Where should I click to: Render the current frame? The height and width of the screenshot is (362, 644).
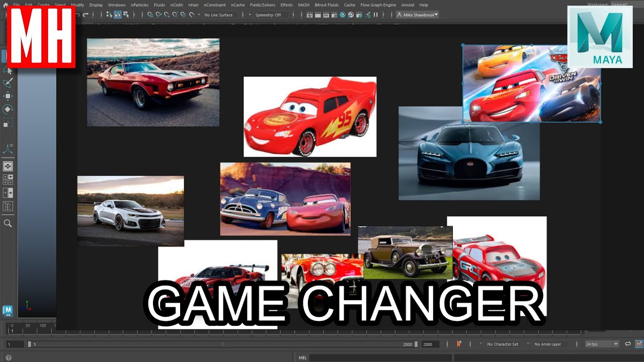pos(317,15)
